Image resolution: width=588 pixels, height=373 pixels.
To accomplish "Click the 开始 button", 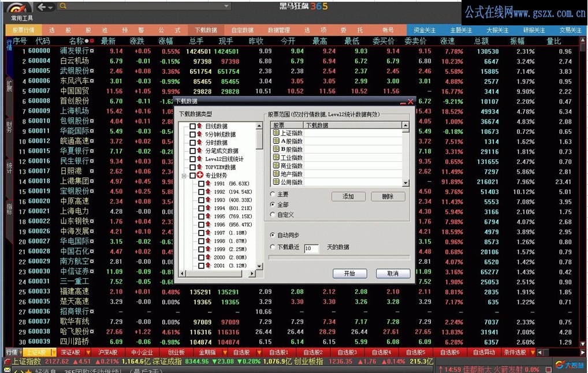I will [x=349, y=274].
